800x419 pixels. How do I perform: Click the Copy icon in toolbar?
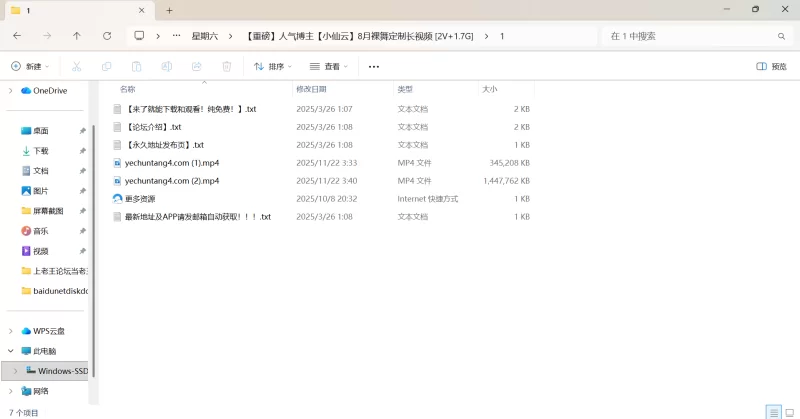(x=106, y=67)
